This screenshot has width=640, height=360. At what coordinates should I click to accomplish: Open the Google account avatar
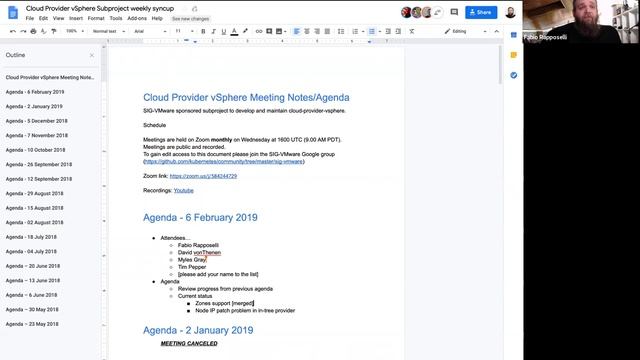tap(510, 12)
